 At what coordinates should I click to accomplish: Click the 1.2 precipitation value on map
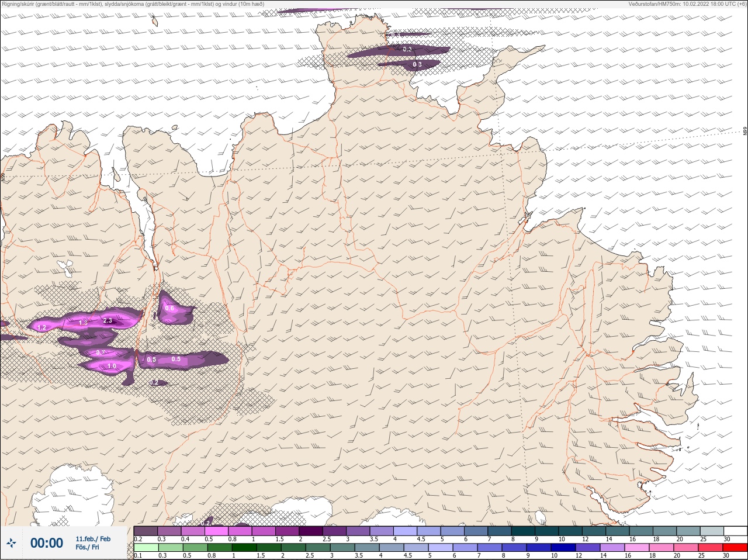click(x=42, y=327)
